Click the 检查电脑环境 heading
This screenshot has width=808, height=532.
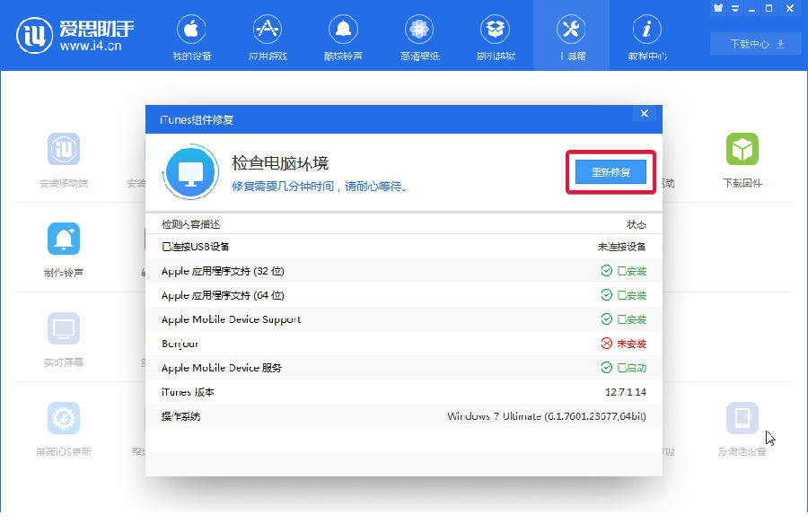point(280,163)
